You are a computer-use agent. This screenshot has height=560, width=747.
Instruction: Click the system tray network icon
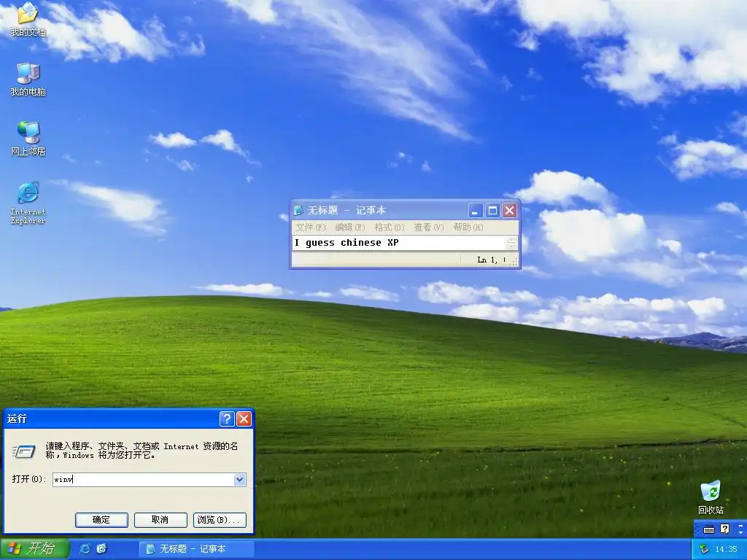(704, 549)
